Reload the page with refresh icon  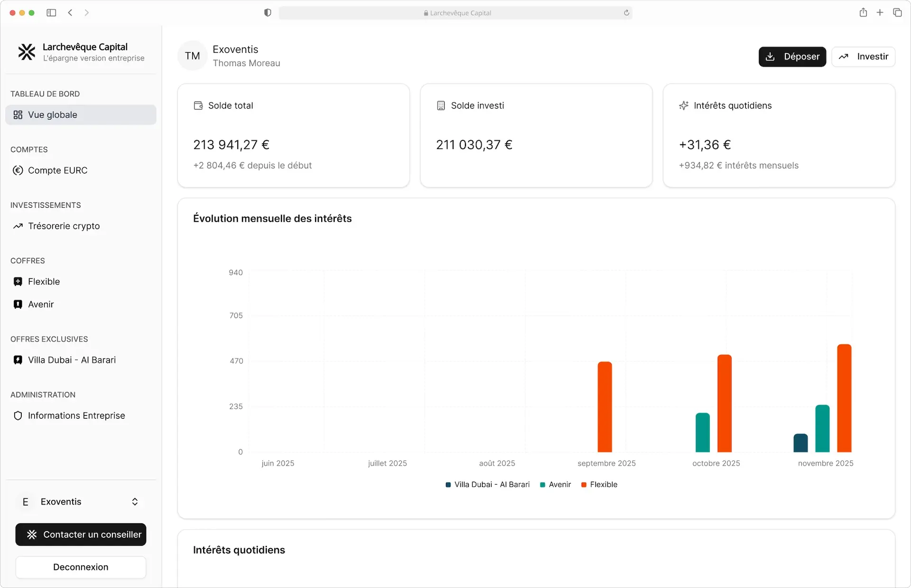click(626, 13)
